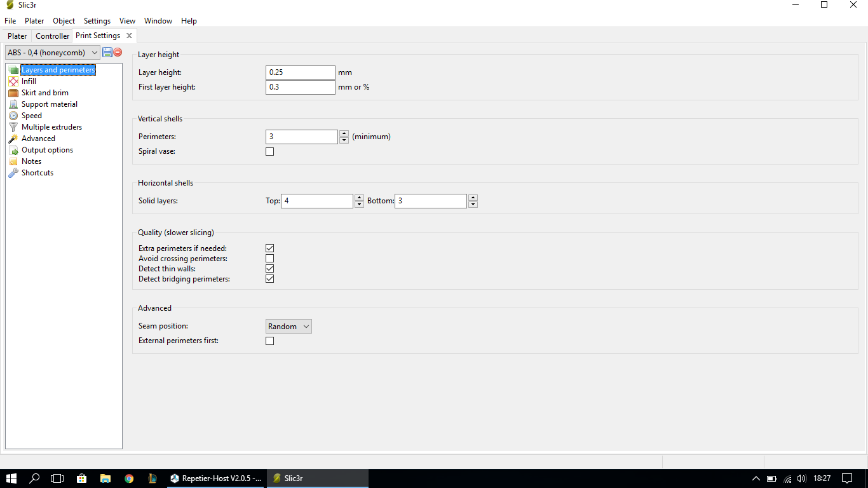This screenshot has height=488, width=868.
Task: Switch to Repetier-Host in the taskbar
Action: pos(216,478)
